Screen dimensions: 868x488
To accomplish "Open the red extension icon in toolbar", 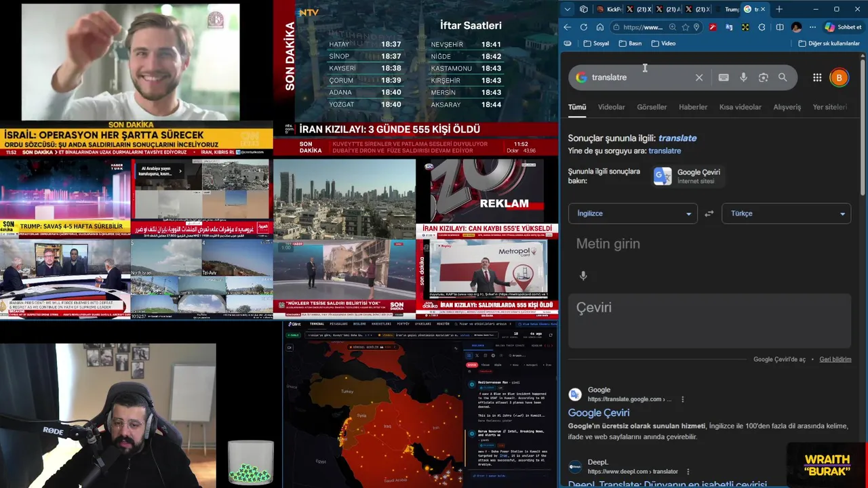I will [713, 27].
